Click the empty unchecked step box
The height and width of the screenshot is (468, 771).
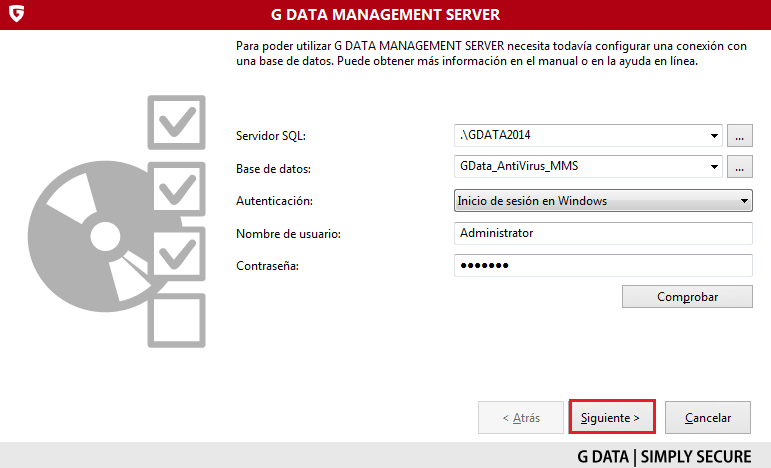pos(176,321)
